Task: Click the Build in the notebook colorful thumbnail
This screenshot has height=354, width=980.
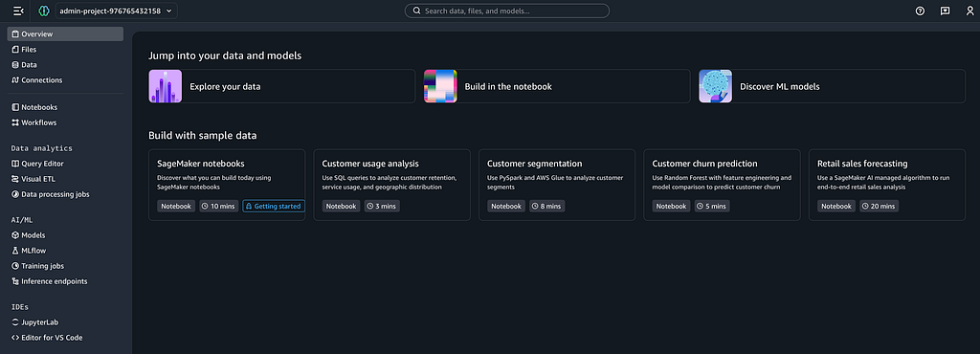Action: tap(440, 86)
